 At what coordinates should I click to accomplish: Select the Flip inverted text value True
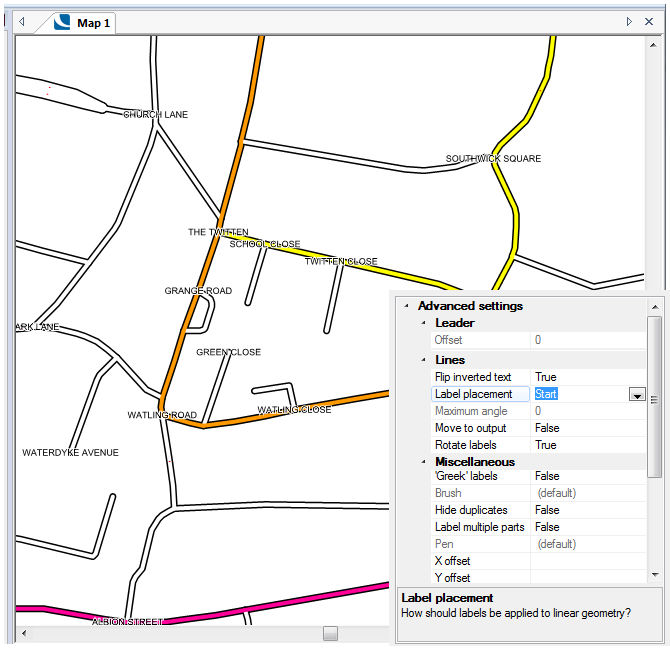click(546, 377)
